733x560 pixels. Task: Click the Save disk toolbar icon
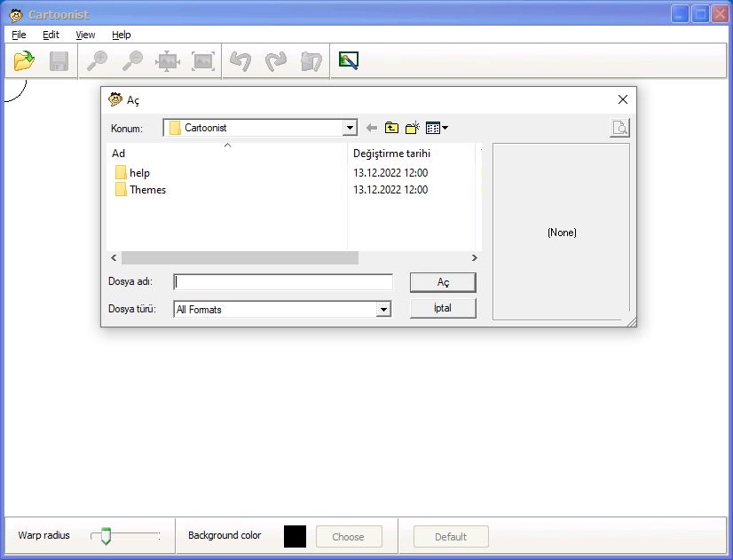click(59, 60)
